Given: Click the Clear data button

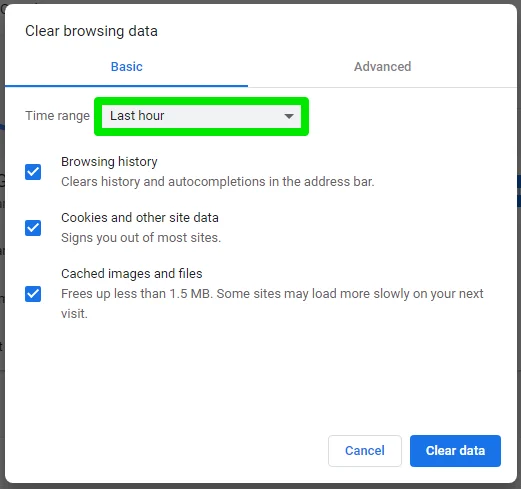Looking at the screenshot, I should point(455,451).
